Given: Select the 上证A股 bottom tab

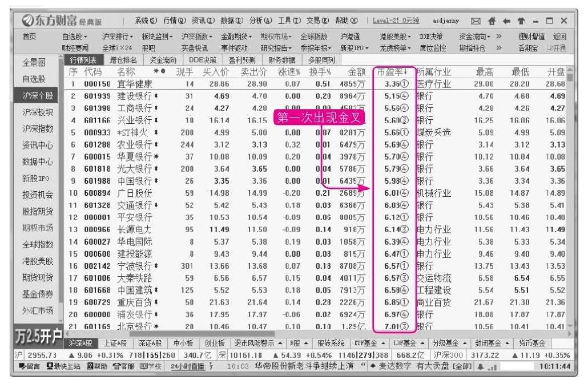Looking at the screenshot, I should click(115, 343).
